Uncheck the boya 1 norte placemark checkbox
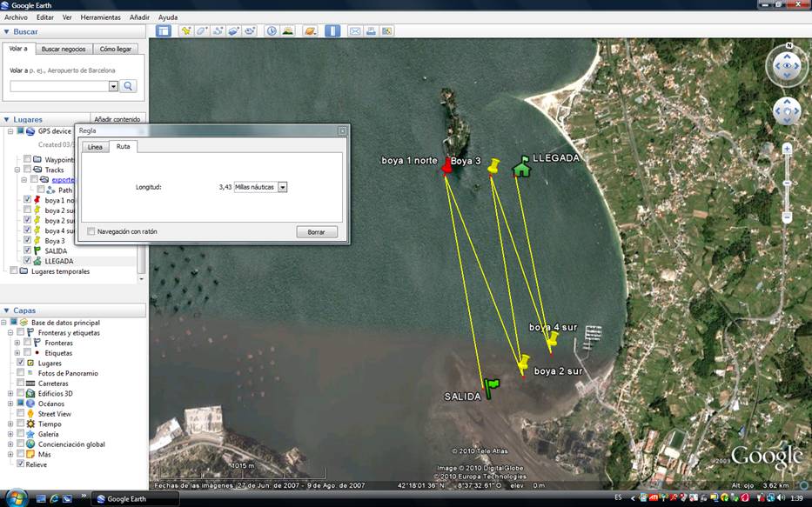812x507 pixels. click(x=28, y=200)
